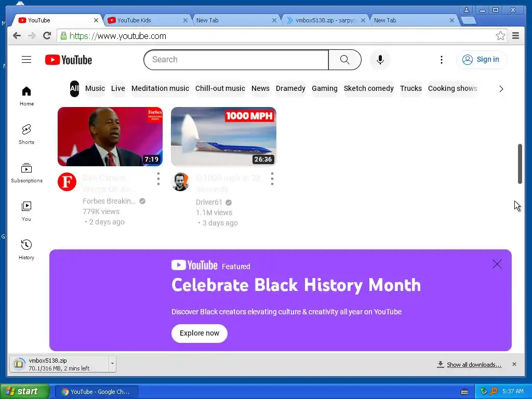Image resolution: width=532 pixels, height=399 pixels.
Task: Click tray keyboard icon
Action: point(464,392)
